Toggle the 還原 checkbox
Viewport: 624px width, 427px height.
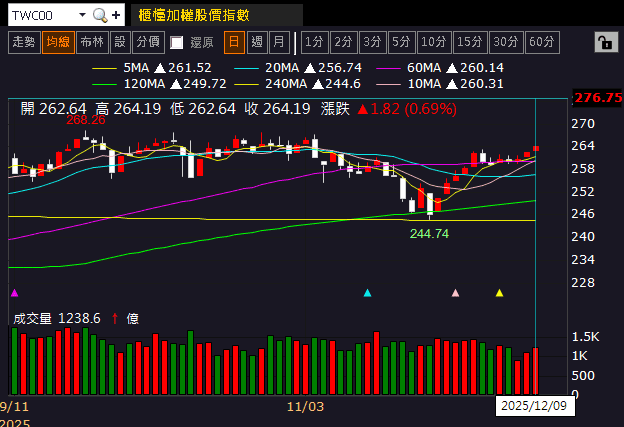176,43
